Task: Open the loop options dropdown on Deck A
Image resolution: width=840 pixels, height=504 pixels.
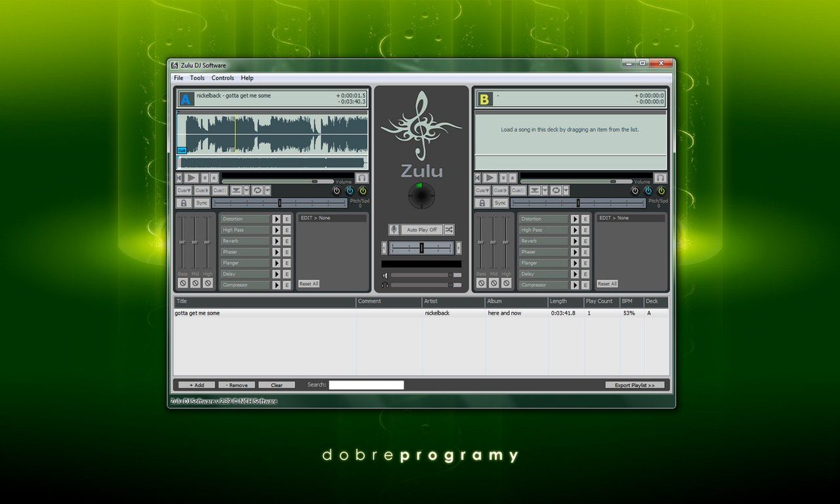Action: (268, 190)
